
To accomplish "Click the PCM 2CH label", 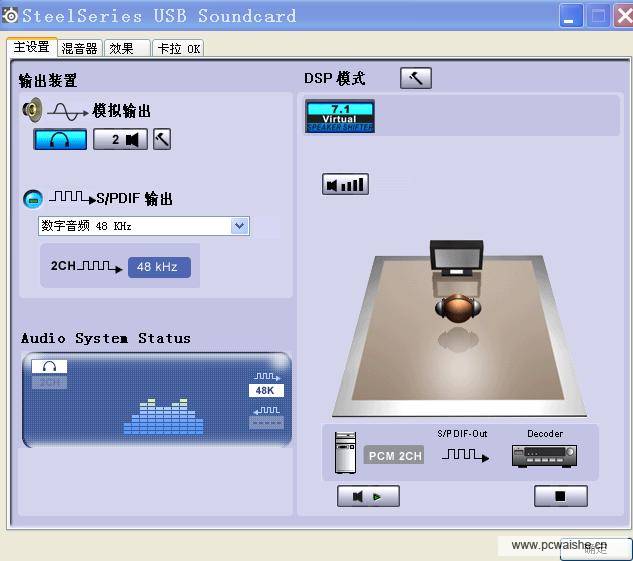I will tap(394, 456).
